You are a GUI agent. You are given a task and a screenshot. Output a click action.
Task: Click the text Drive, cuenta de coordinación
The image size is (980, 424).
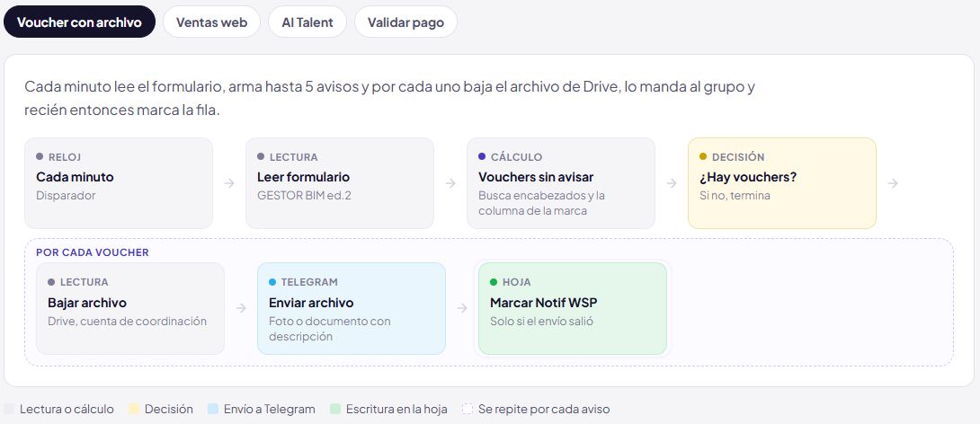click(x=127, y=321)
